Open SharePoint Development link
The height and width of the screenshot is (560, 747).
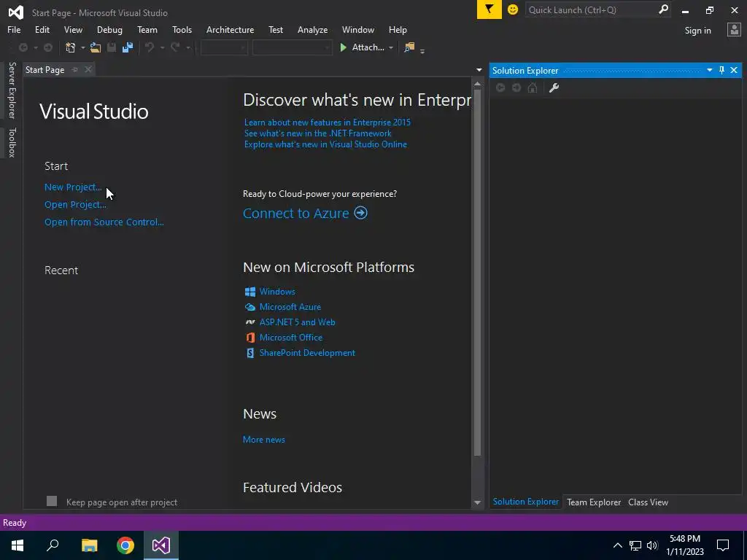point(307,353)
